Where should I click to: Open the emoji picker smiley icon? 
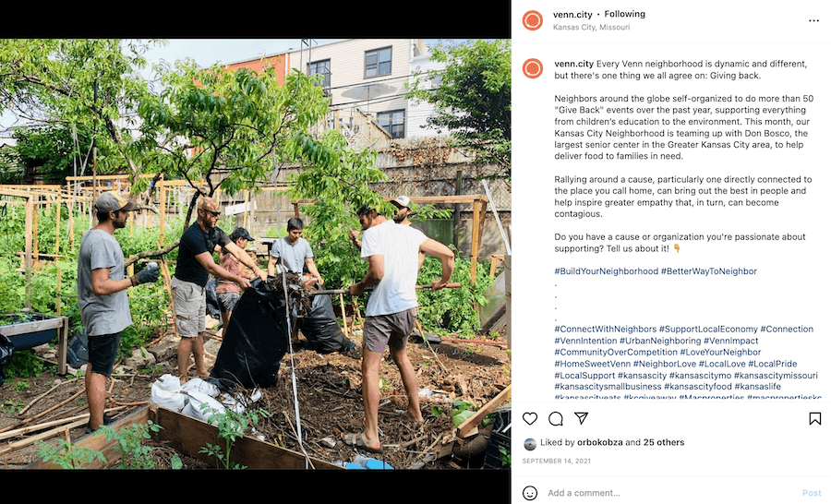point(530,493)
